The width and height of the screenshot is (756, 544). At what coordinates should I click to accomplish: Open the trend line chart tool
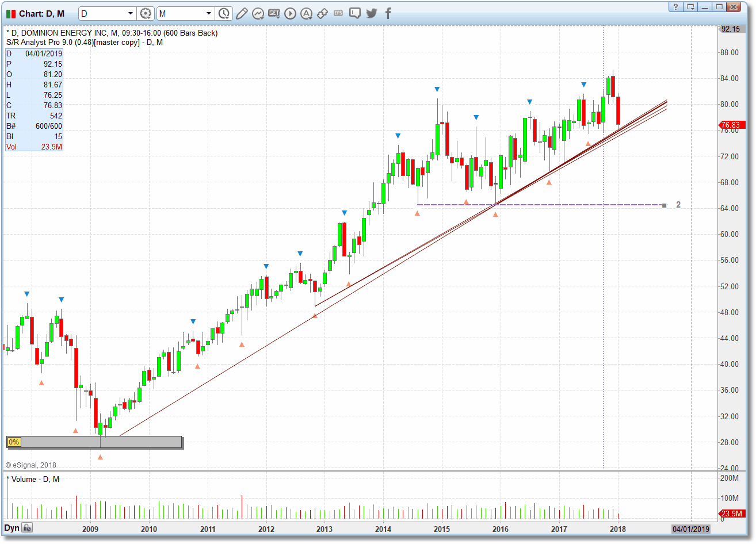[258, 13]
